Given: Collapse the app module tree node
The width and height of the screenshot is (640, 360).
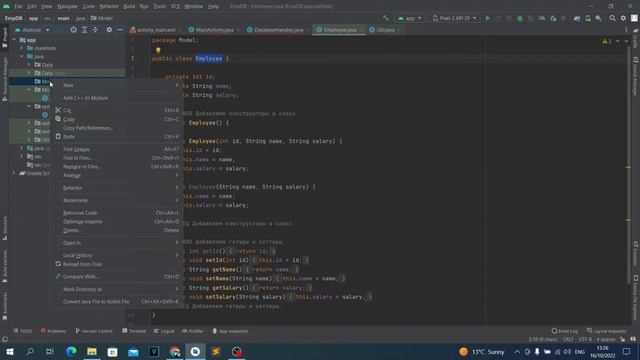Looking at the screenshot, I should (x=14, y=40).
